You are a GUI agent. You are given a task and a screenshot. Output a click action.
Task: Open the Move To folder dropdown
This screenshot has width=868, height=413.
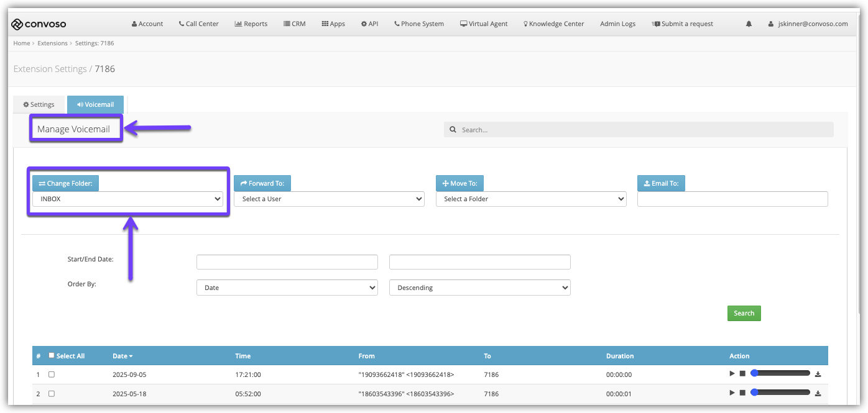point(530,199)
